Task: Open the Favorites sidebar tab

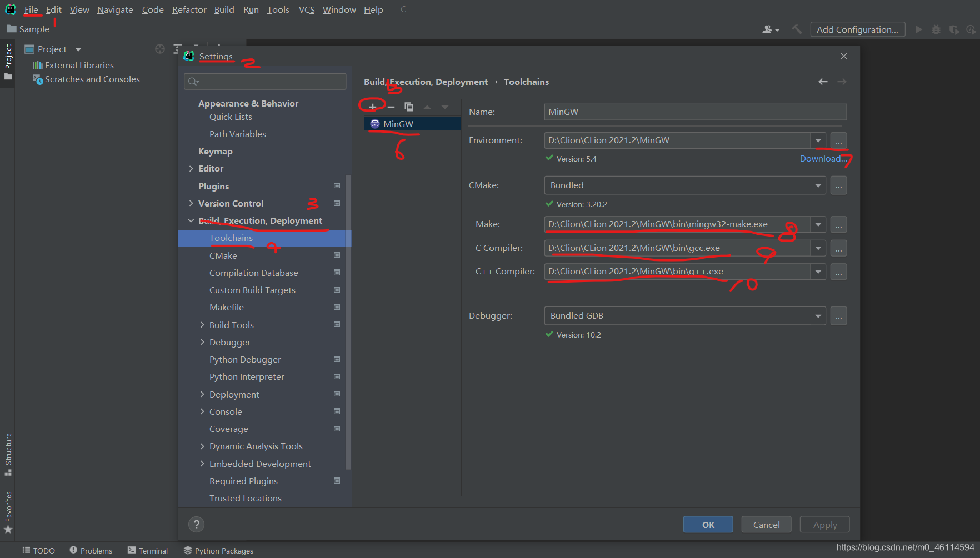Action: 8,512
